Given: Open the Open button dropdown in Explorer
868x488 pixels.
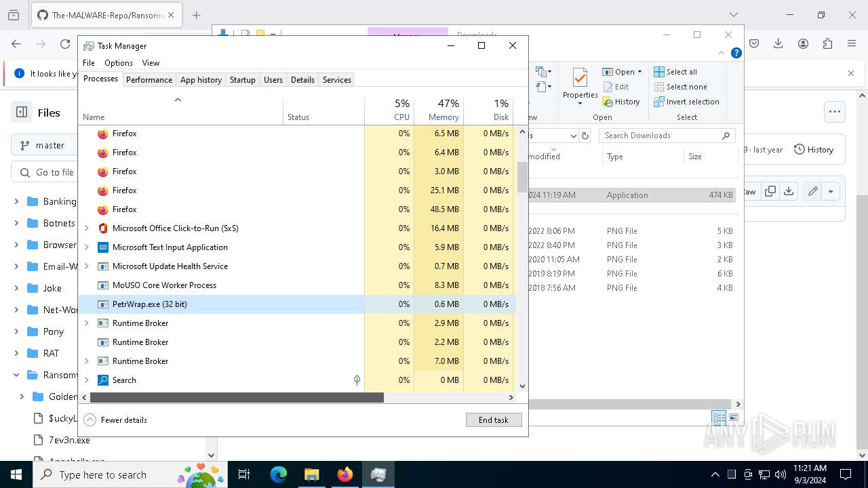Looking at the screenshot, I should click(639, 72).
